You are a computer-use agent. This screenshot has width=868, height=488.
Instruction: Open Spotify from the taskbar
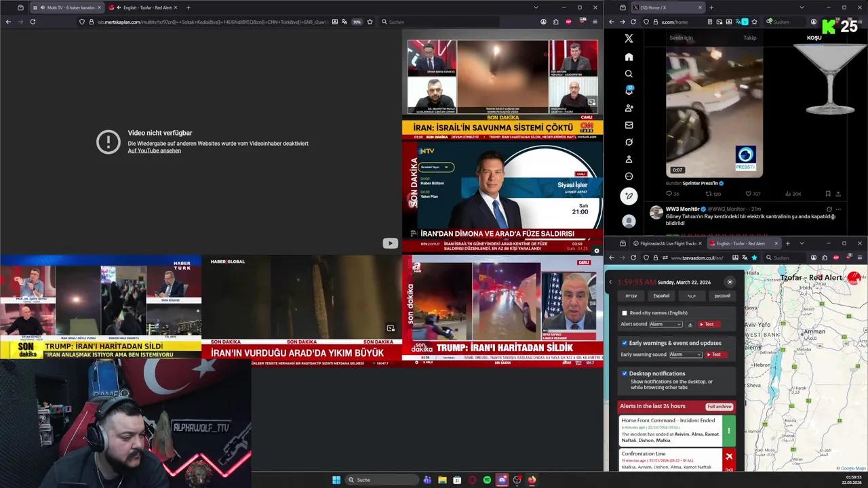(487, 480)
